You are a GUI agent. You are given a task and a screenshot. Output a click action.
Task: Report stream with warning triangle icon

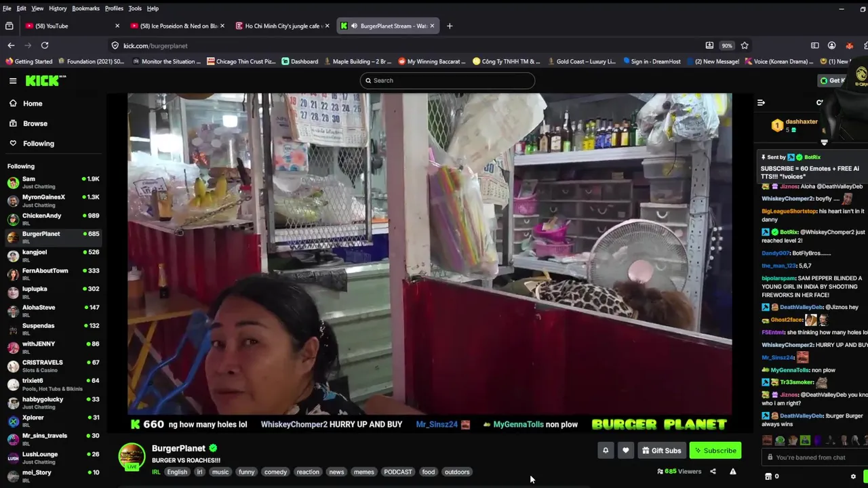[x=733, y=471]
